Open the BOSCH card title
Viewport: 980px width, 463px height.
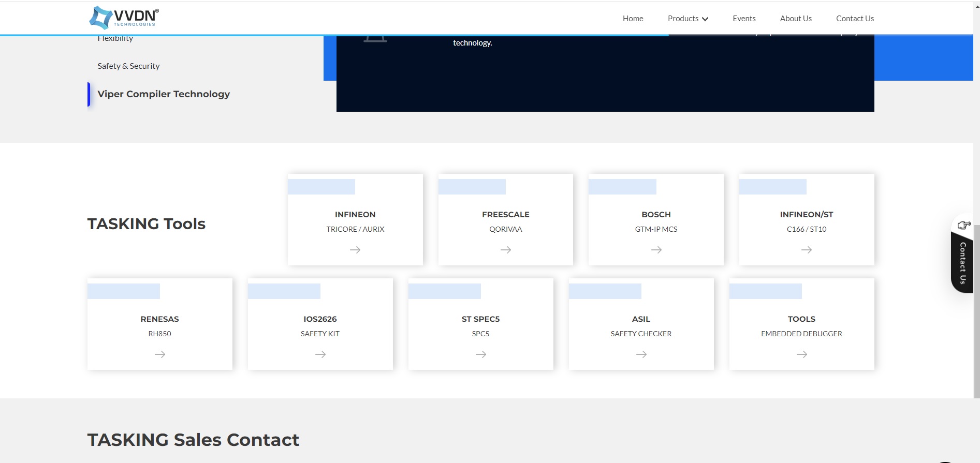point(656,215)
